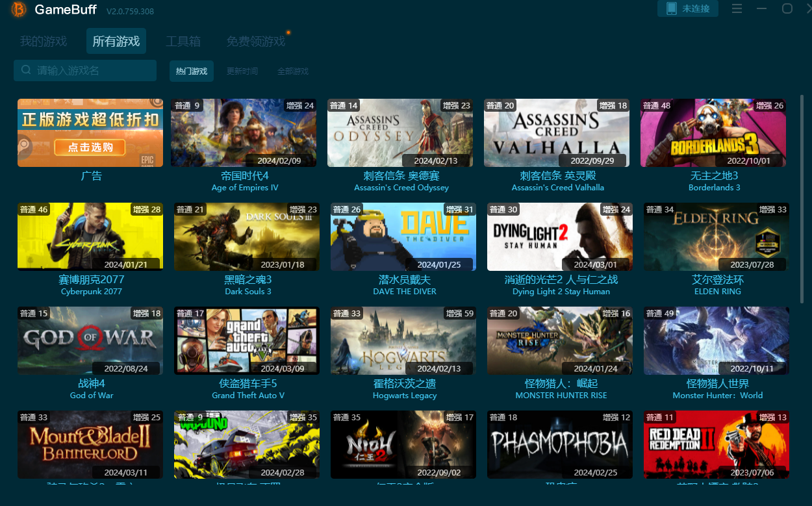Open the Elden Ring cover image
The width and height of the screenshot is (812, 506).
click(x=717, y=237)
